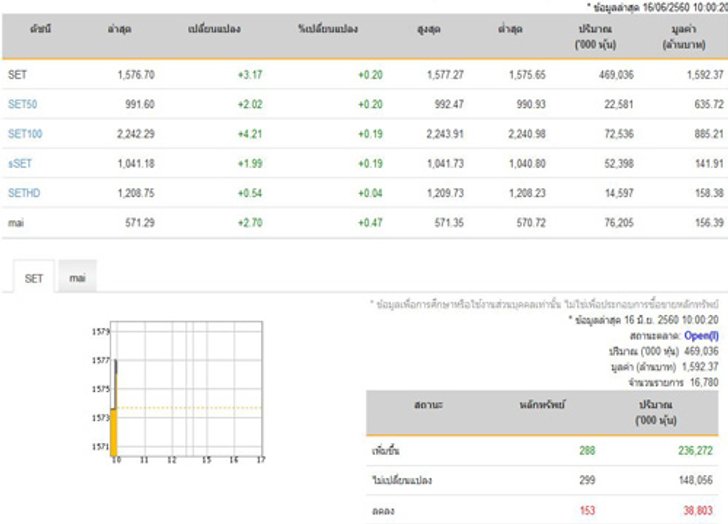Click SETHD volume 14,597

click(x=618, y=193)
